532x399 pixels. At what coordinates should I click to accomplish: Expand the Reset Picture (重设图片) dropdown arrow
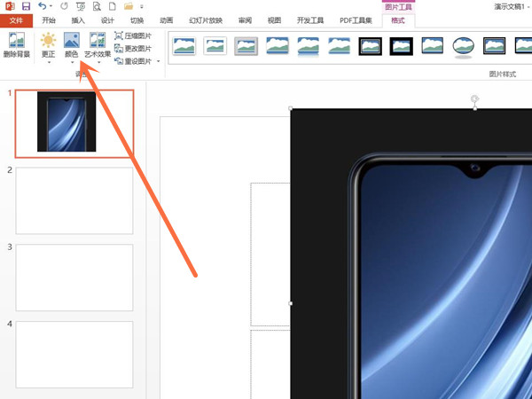158,61
